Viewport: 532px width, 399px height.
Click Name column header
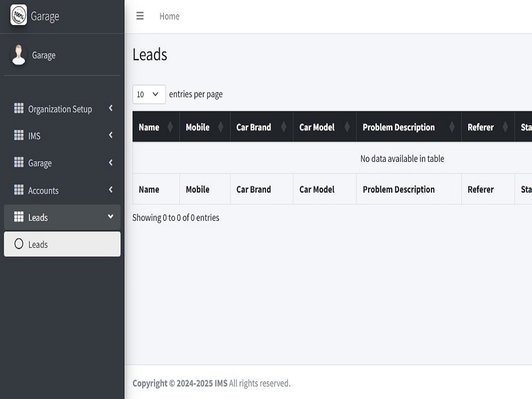[x=156, y=127]
